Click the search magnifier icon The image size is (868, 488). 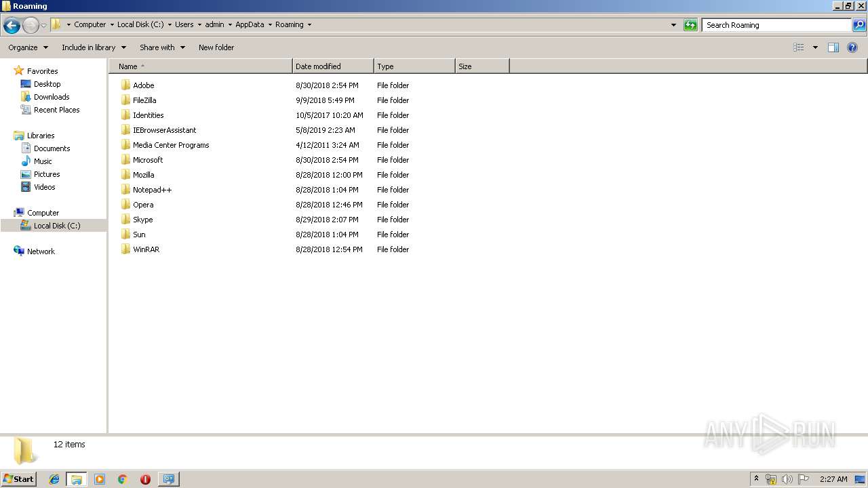[859, 25]
